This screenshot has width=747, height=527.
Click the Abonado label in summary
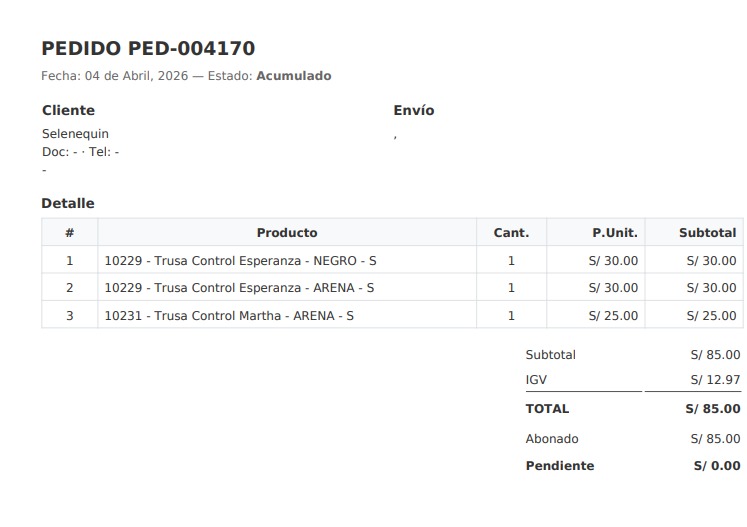(x=552, y=439)
